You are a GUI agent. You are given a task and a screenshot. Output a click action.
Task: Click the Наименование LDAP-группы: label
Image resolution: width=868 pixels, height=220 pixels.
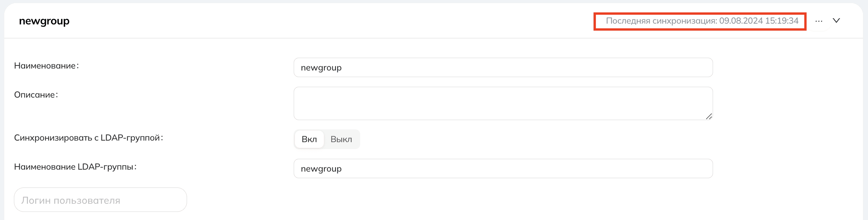pyautogui.click(x=75, y=167)
